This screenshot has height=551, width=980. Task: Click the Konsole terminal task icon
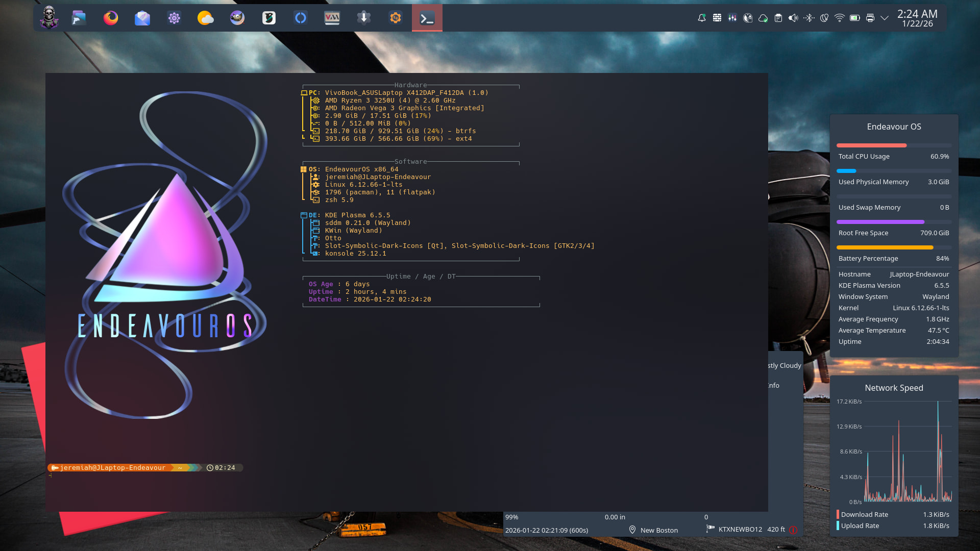pos(427,18)
